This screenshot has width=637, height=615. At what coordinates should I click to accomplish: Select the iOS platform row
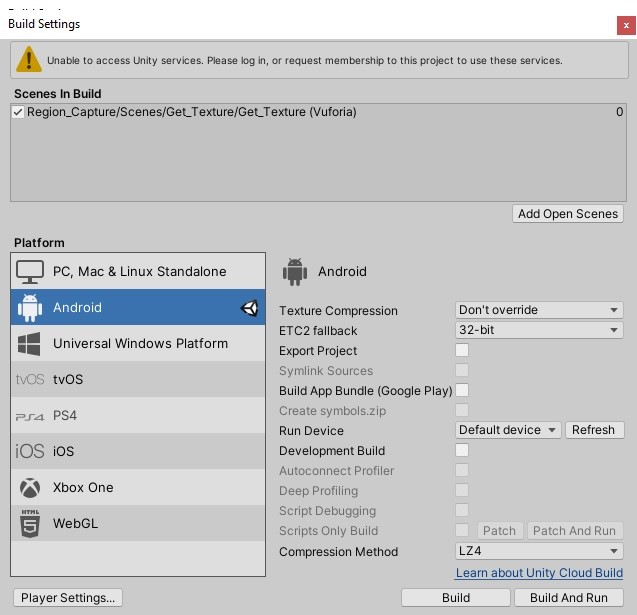[138, 451]
